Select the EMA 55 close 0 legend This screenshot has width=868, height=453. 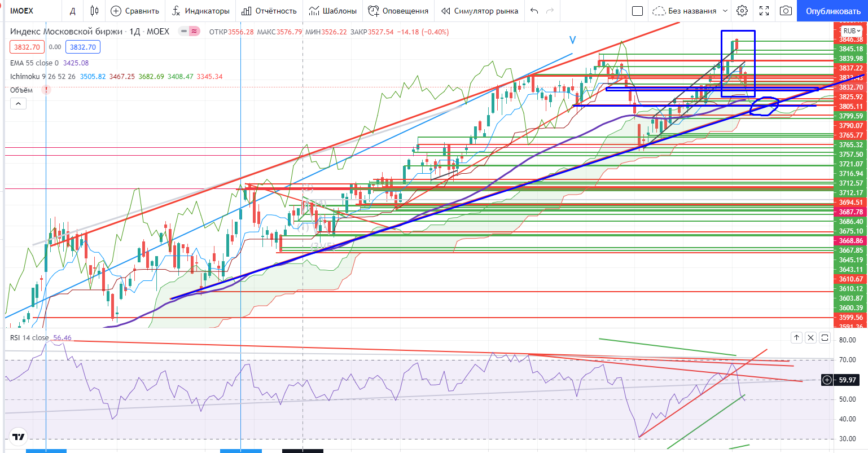[34, 63]
